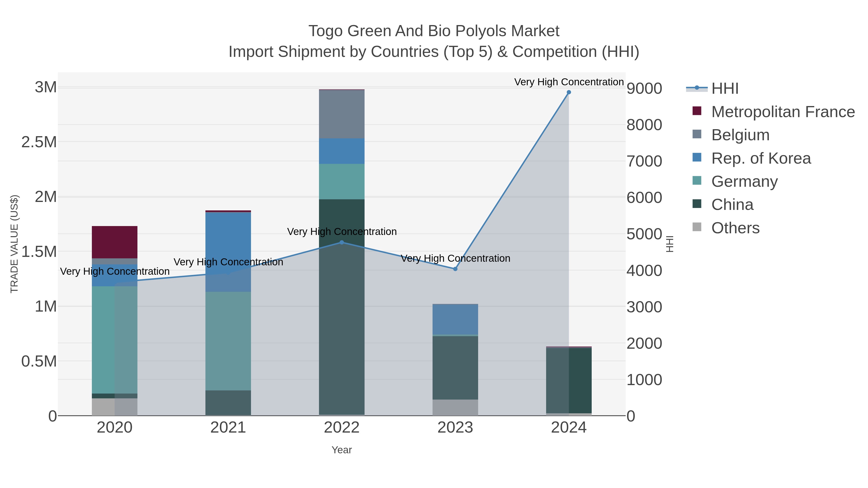Click the '2.5M' left axis tick label
This screenshot has width=868, height=488.
point(39,142)
